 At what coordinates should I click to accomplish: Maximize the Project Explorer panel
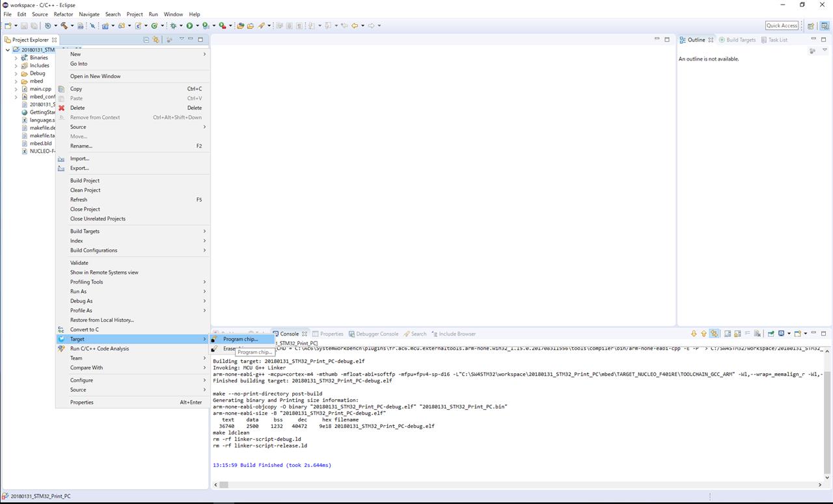200,40
